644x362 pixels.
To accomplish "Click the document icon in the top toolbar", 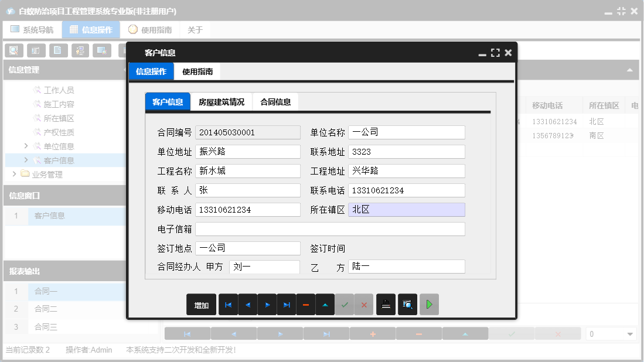I will point(57,50).
